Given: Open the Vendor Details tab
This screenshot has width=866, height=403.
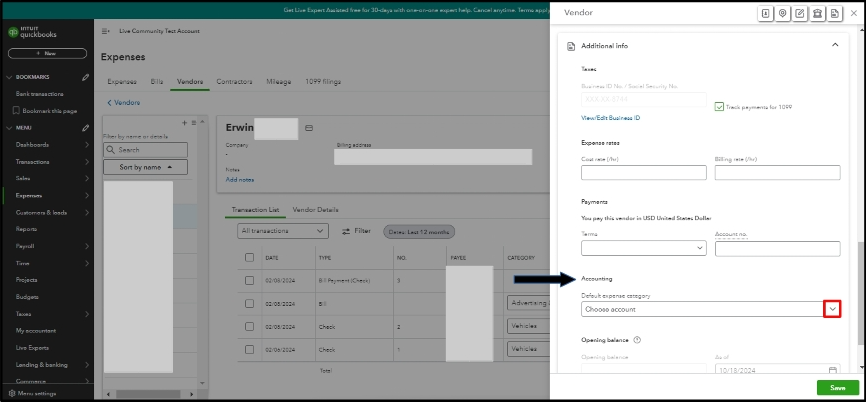Looking at the screenshot, I should (x=315, y=210).
